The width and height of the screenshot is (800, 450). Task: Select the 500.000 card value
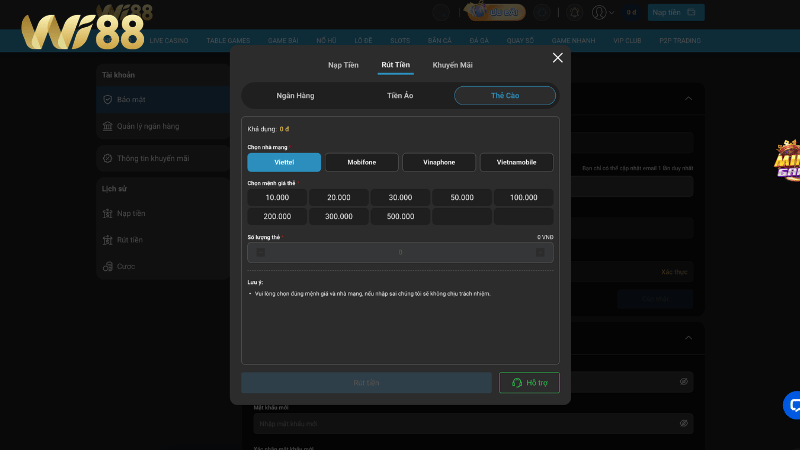[400, 216]
